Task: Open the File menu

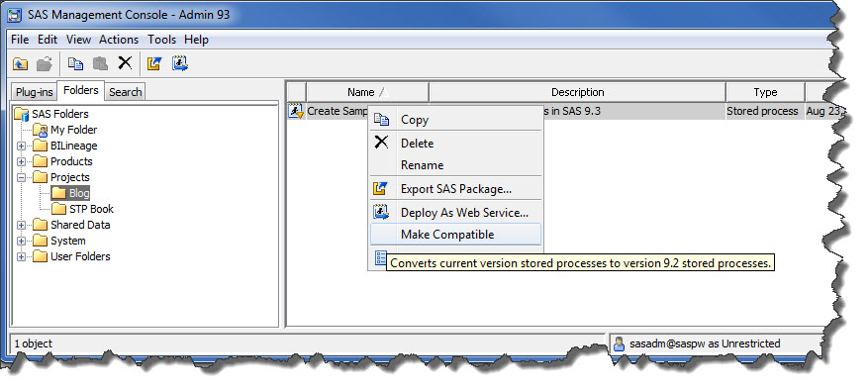Action: 20,40
